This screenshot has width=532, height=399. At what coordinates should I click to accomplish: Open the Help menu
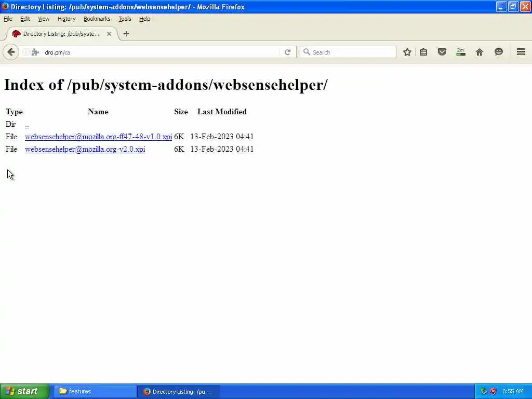click(x=144, y=19)
